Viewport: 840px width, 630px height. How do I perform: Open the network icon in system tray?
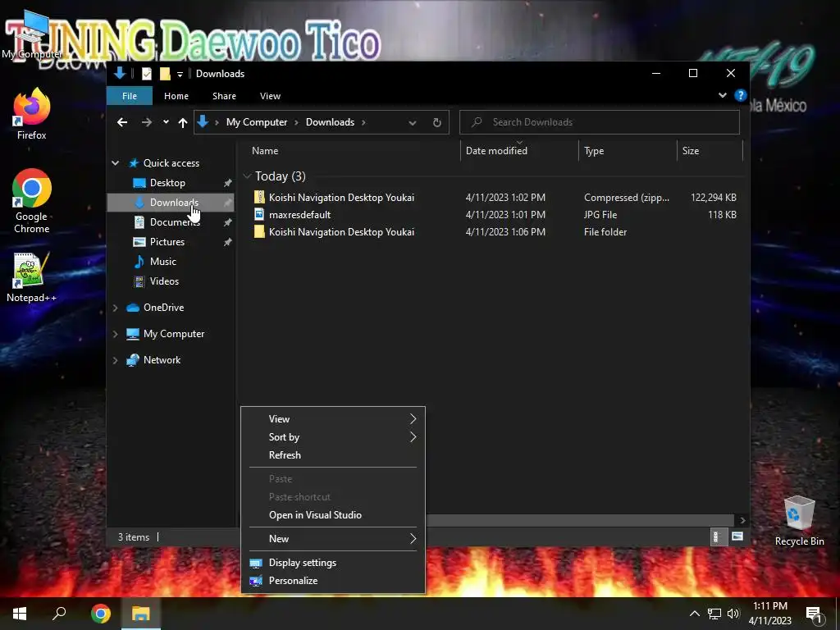pos(714,614)
